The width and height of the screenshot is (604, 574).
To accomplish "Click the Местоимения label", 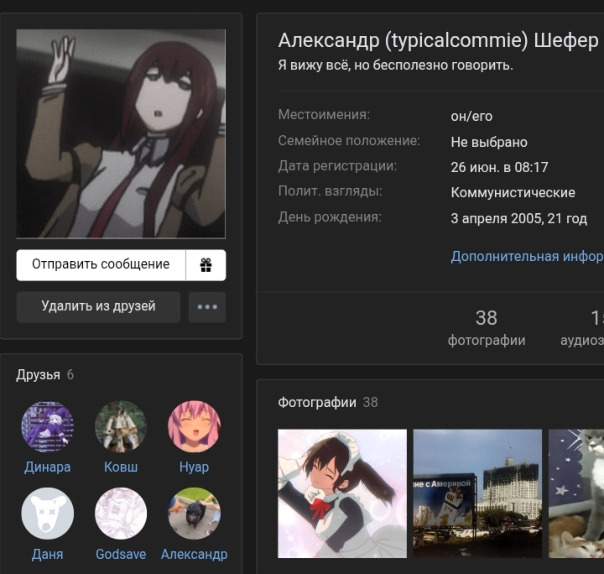I will (324, 115).
